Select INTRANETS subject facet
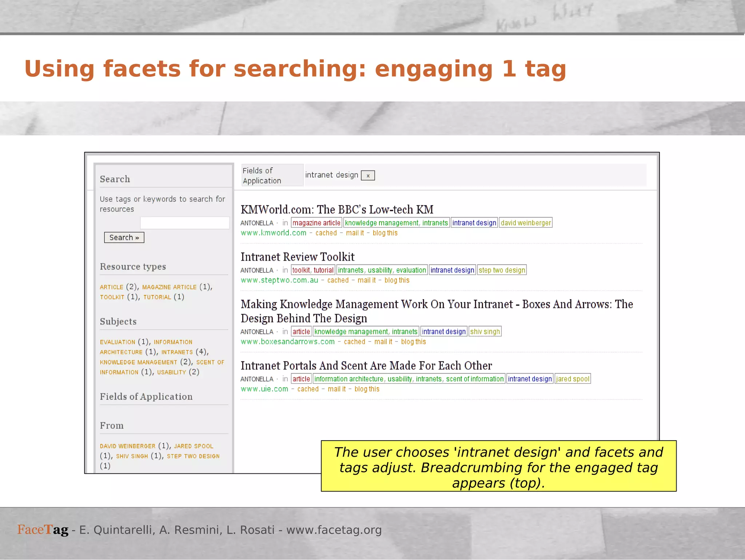Screen dimensions: 745x560 click(x=177, y=352)
